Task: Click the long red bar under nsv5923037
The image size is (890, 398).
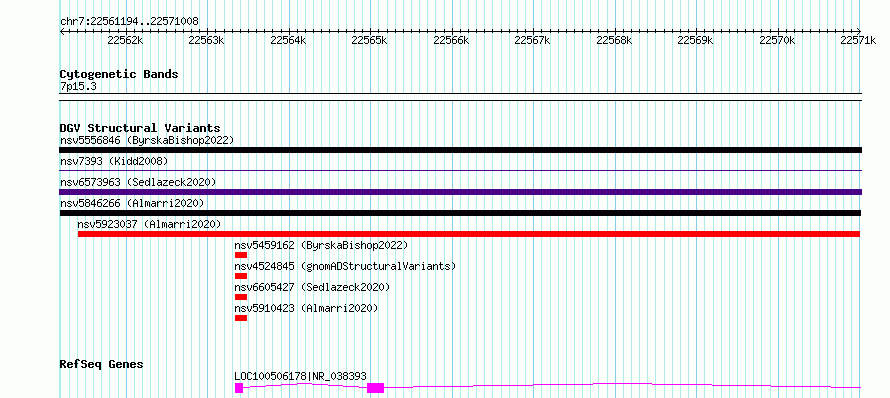Action: click(469, 234)
